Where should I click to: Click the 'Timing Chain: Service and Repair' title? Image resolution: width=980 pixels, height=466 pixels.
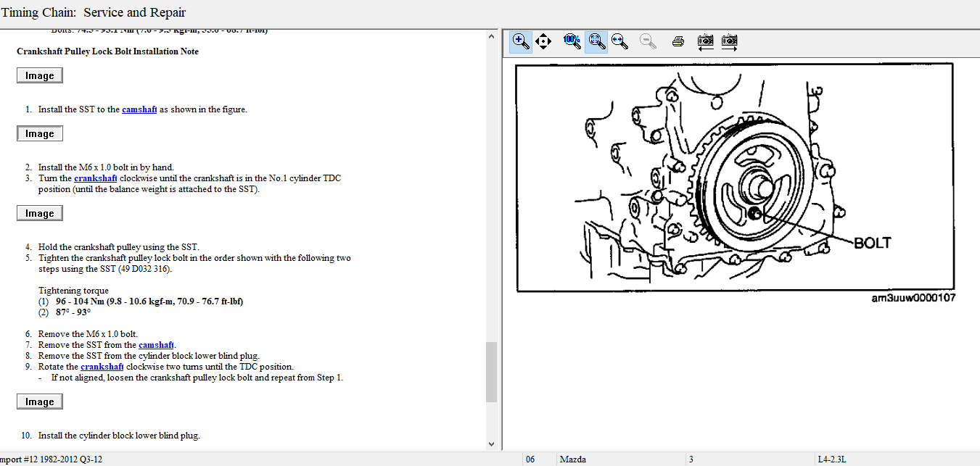(94, 12)
